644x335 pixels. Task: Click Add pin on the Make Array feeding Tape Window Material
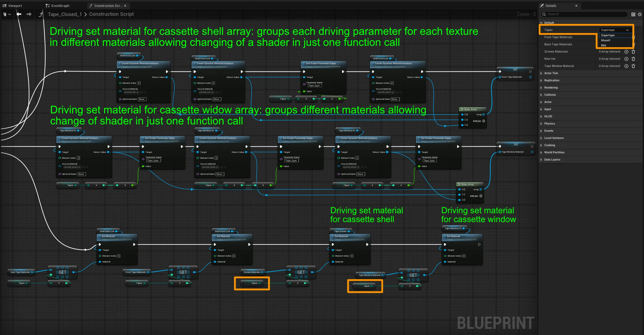point(476,196)
